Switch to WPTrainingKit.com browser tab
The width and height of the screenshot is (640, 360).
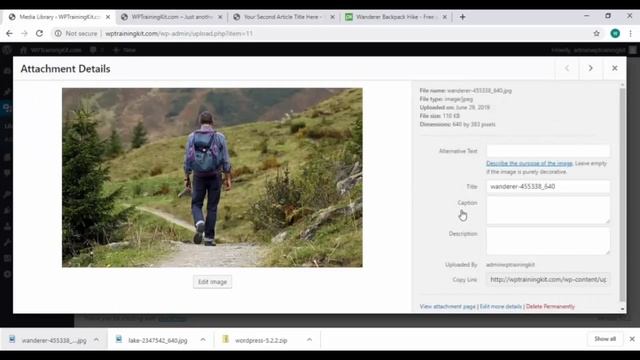click(x=171, y=17)
